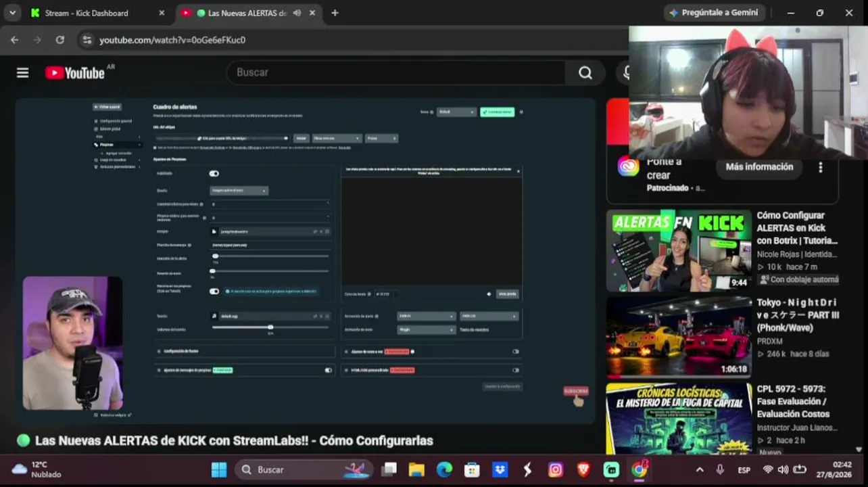868x487 pixels.
Task: Switch to Google Chrome in the taskbar
Action: [x=639, y=469]
